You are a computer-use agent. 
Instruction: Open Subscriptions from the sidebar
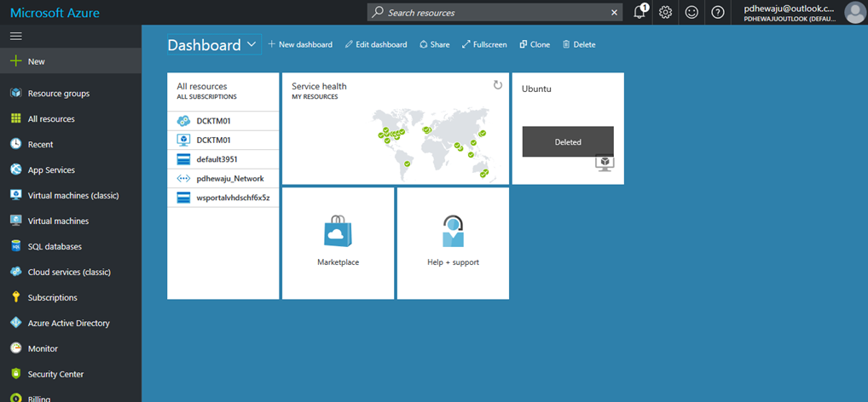click(71, 297)
